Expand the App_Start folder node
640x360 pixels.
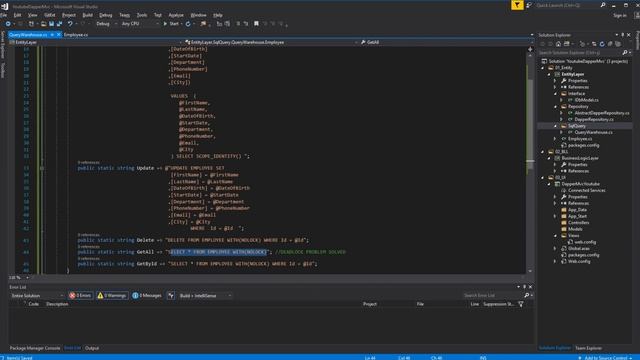click(x=556, y=216)
